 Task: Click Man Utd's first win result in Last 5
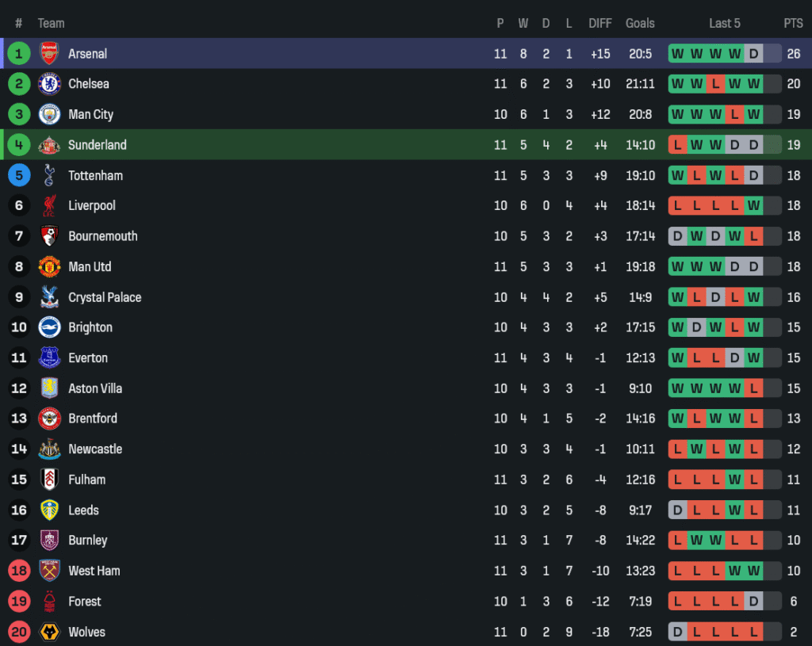pos(677,266)
